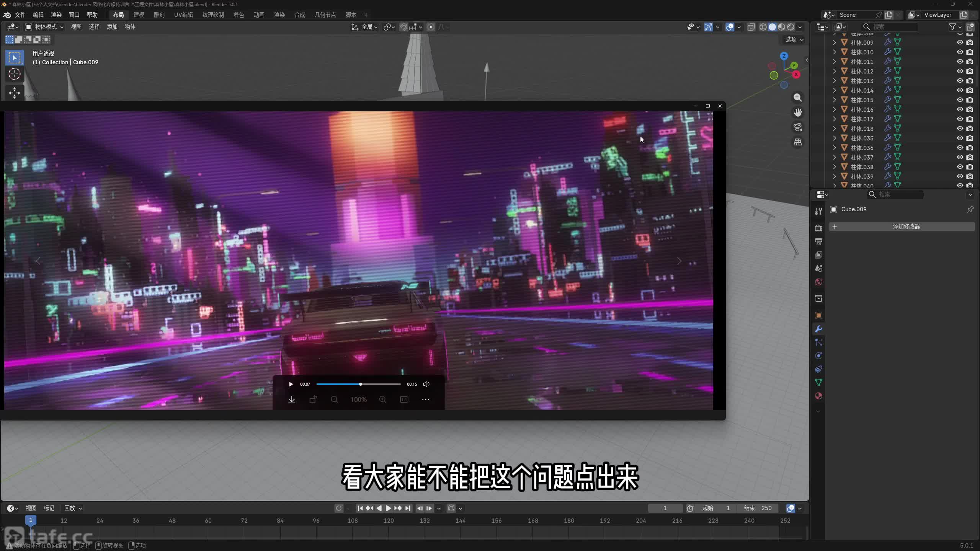Open the 渲染 menu in menu bar
Screen dimensions: 980x551
coord(56,15)
